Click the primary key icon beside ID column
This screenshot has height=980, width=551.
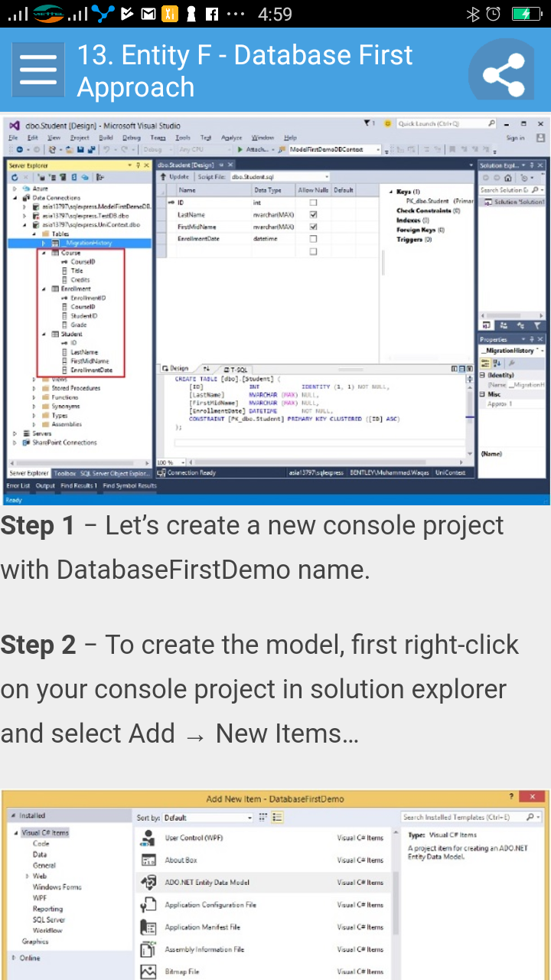point(171,203)
